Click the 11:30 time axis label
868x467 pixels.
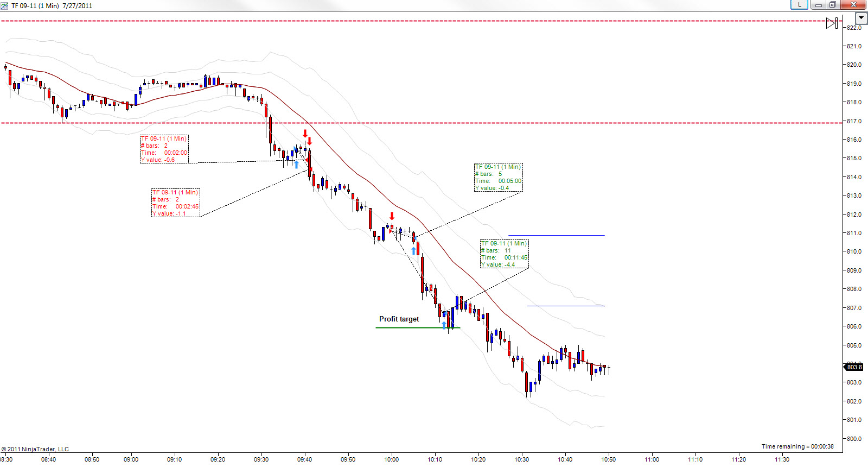coord(782,459)
